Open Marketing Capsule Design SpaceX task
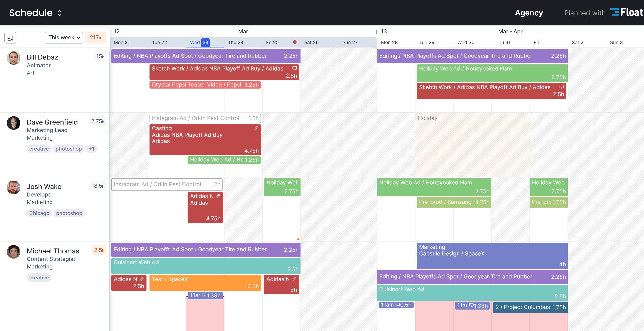The width and height of the screenshot is (644, 331). 492,256
